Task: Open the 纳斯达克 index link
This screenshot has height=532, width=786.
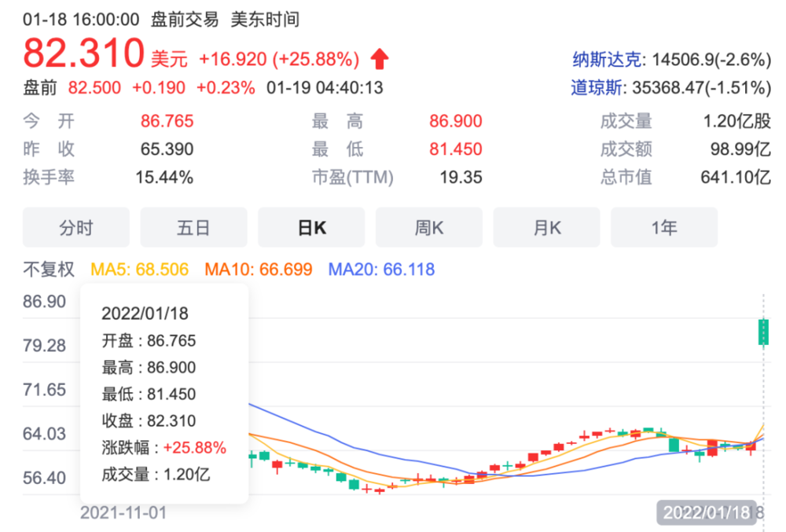Action: click(x=608, y=60)
